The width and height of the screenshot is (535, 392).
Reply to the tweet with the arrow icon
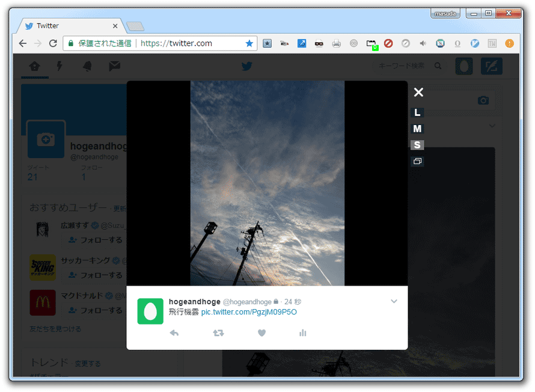click(174, 333)
